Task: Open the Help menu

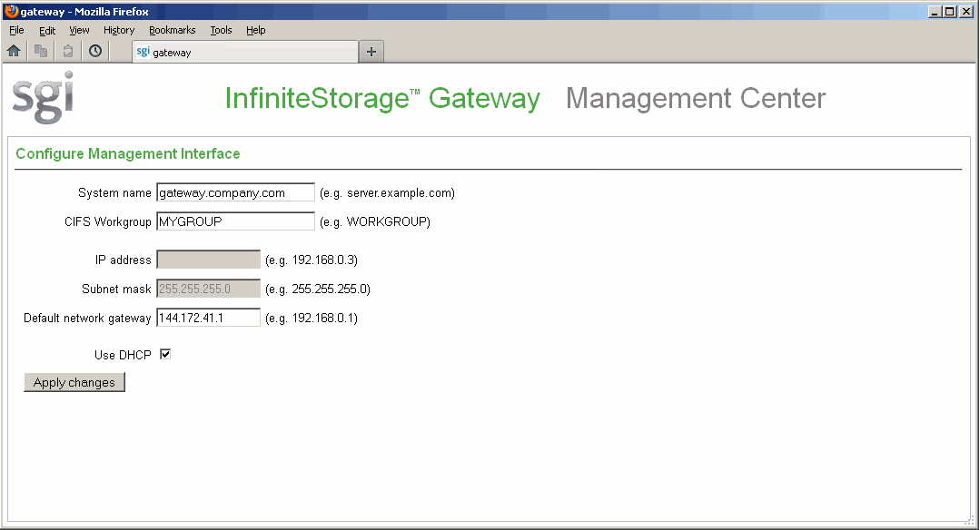Action: click(255, 30)
